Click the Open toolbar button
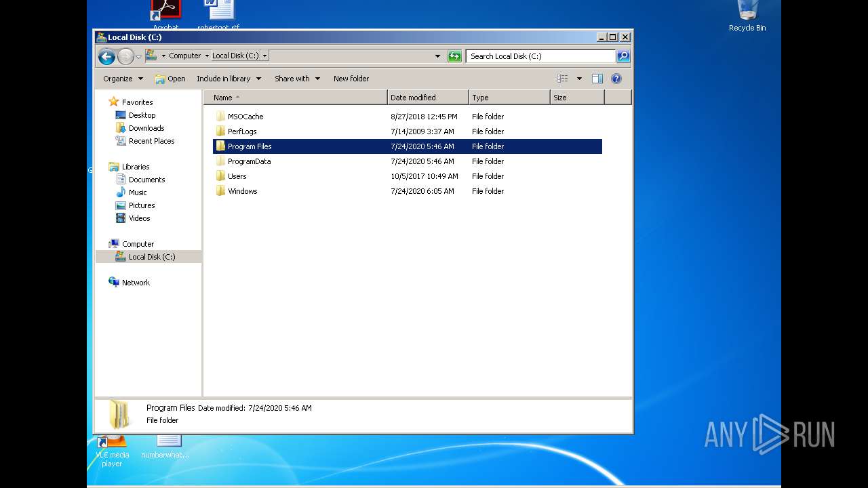Viewport: 868px width, 488px height. 170,79
